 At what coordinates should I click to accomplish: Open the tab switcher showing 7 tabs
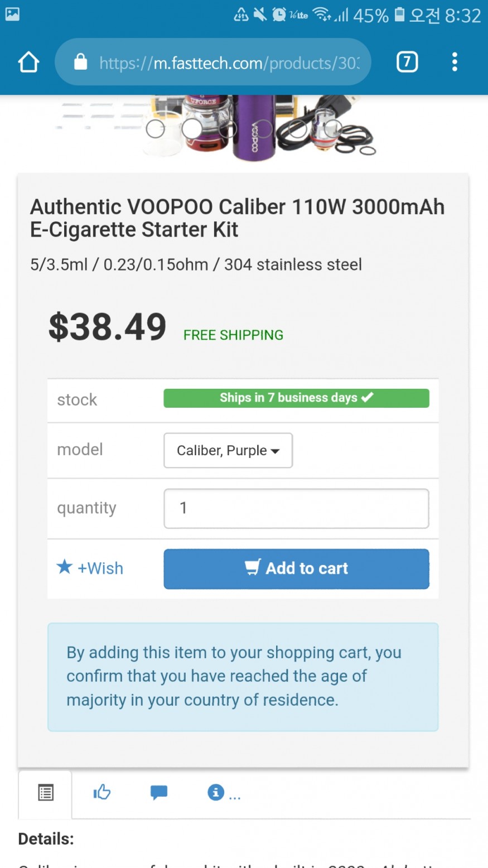pos(407,62)
